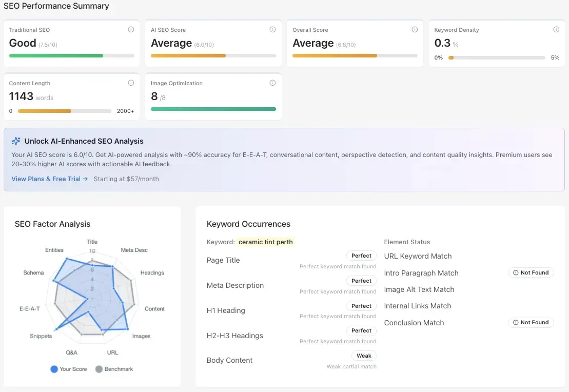Click the info icon on Keyword Density card
This screenshot has height=392, width=569.
556,29
